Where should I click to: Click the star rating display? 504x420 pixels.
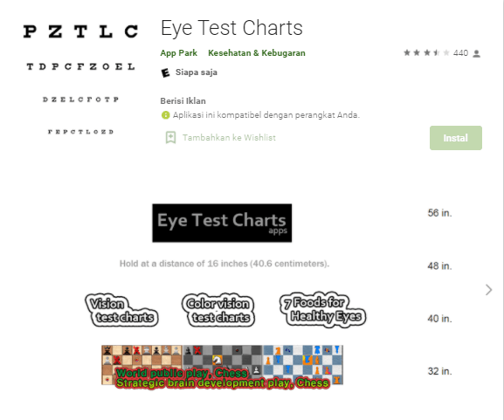426,52
